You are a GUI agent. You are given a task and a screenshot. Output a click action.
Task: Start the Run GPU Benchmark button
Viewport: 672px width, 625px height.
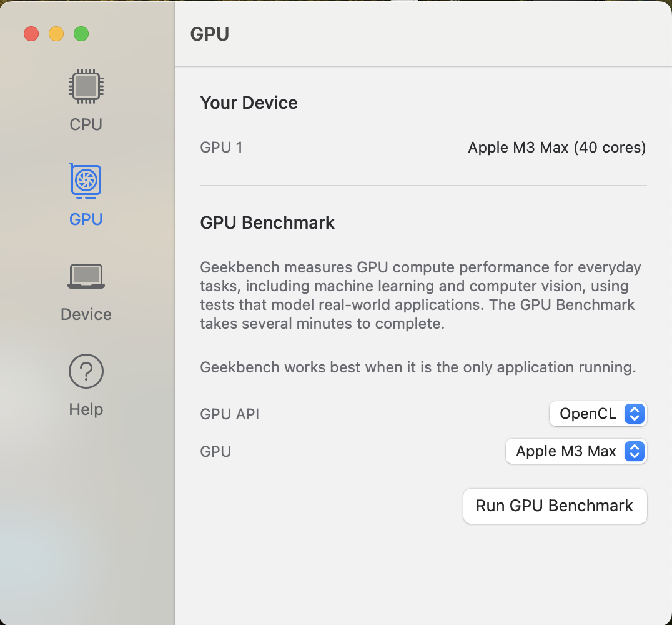[555, 506]
